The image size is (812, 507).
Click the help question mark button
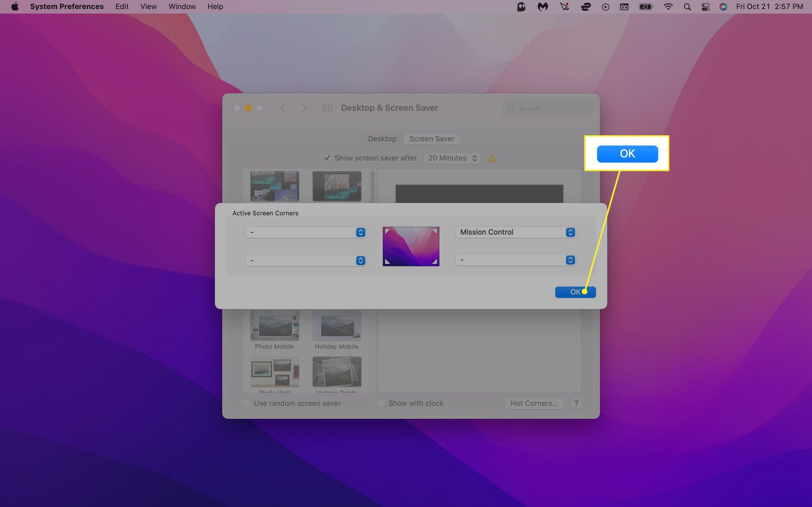pos(576,404)
